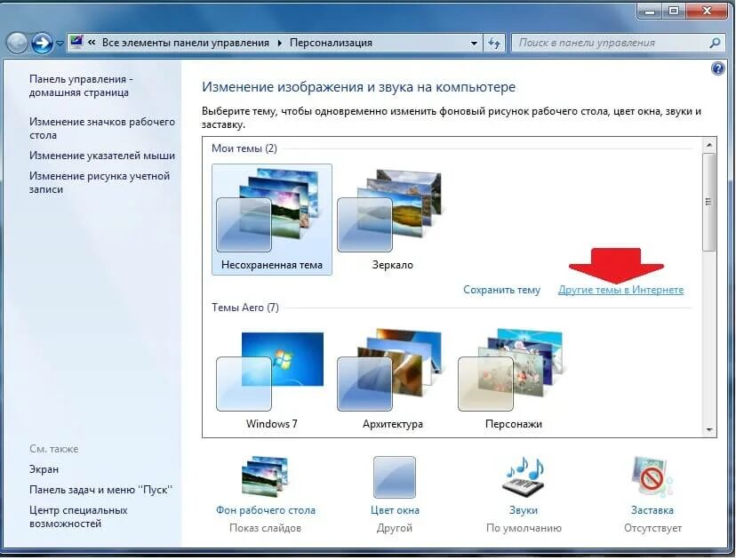Click the Forward navigation arrow button
This screenshot has width=736, height=560.
pos(42,44)
